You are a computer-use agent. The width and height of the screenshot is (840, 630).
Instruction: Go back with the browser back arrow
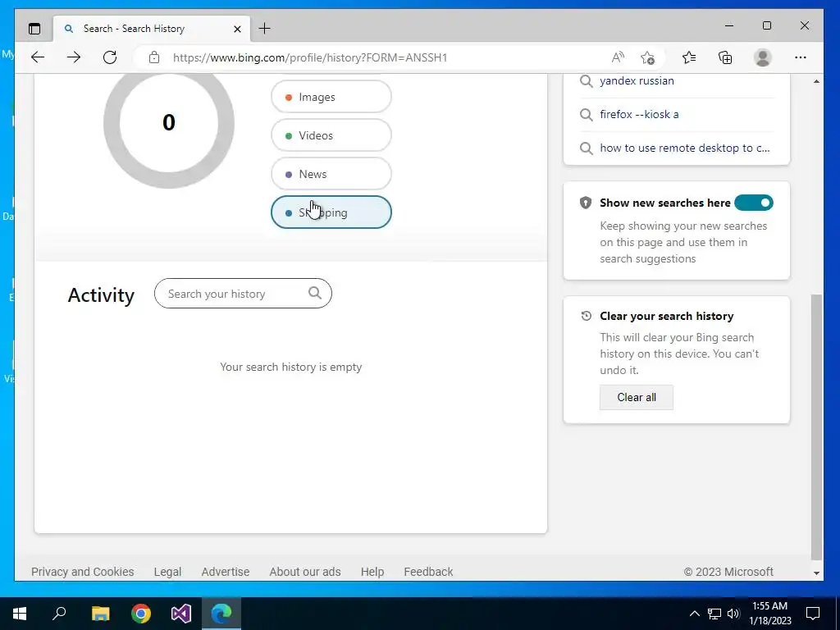pos(38,57)
